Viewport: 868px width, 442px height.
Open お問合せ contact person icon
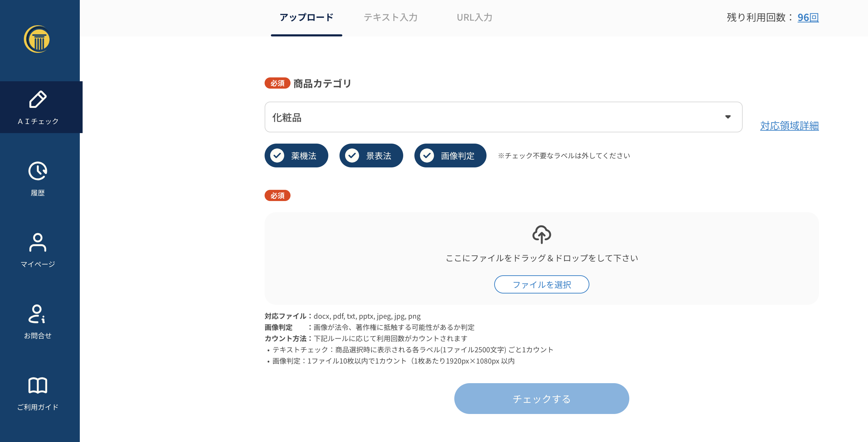click(x=37, y=314)
